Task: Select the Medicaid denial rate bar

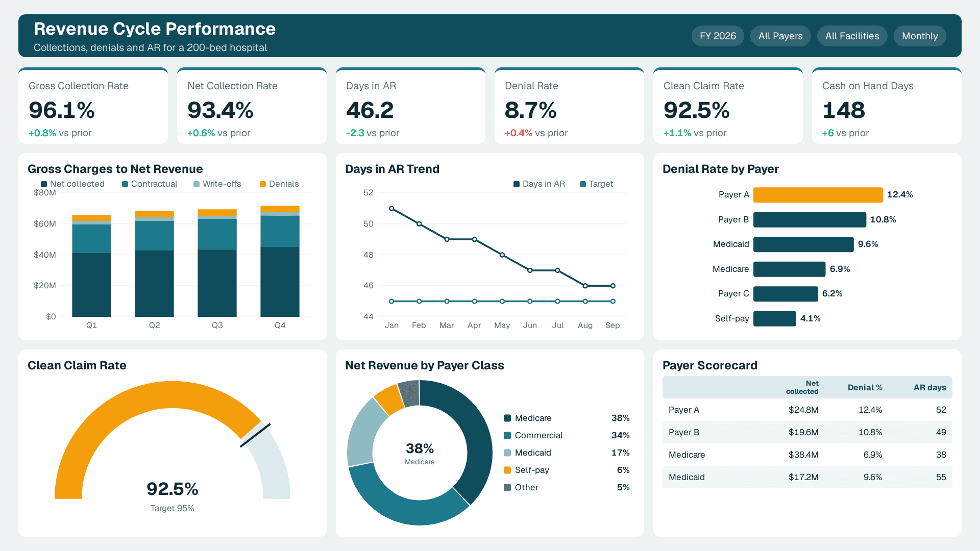Action: click(803, 244)
